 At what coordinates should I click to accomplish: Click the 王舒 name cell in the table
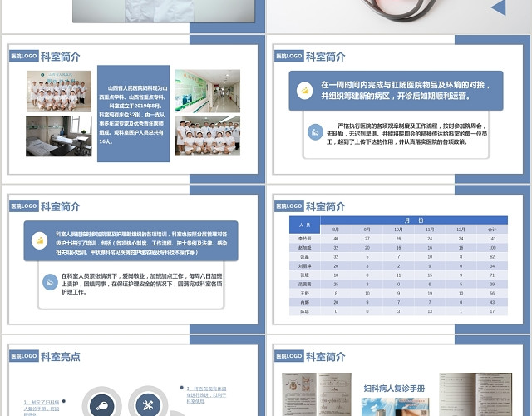(304, 293)
